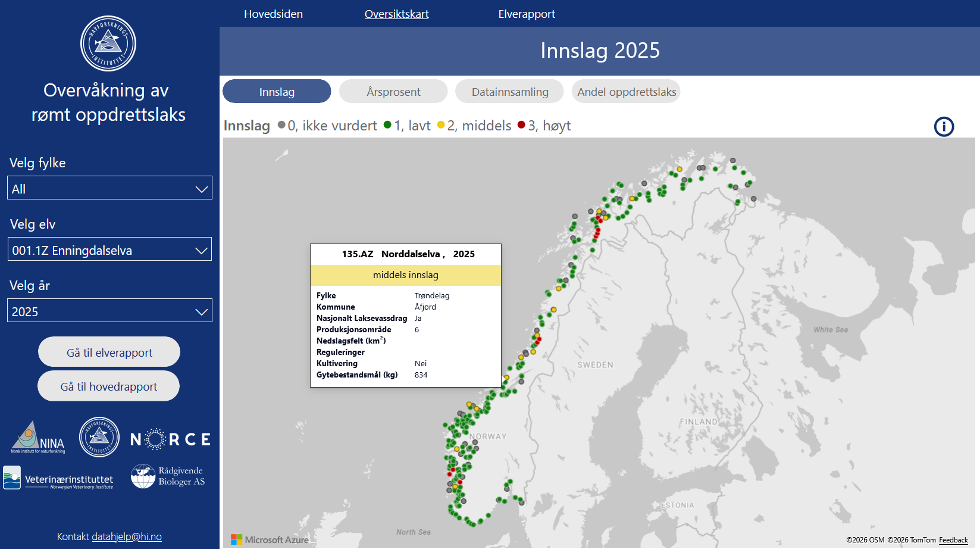The width and height of the screenshot is (980, 549).
Task: Switch to the Andel oppdrettslaks tab
Action: point(627,91)
